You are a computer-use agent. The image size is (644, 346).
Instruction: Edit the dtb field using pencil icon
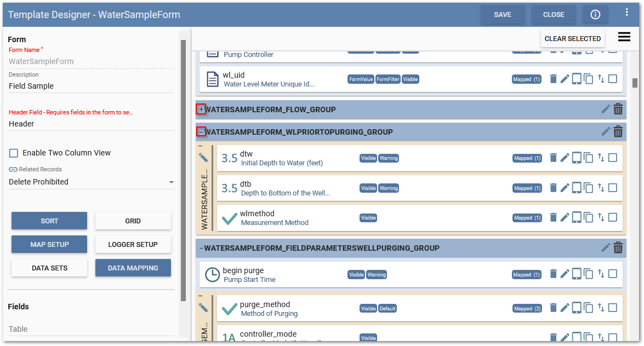(x=565, y=188)
